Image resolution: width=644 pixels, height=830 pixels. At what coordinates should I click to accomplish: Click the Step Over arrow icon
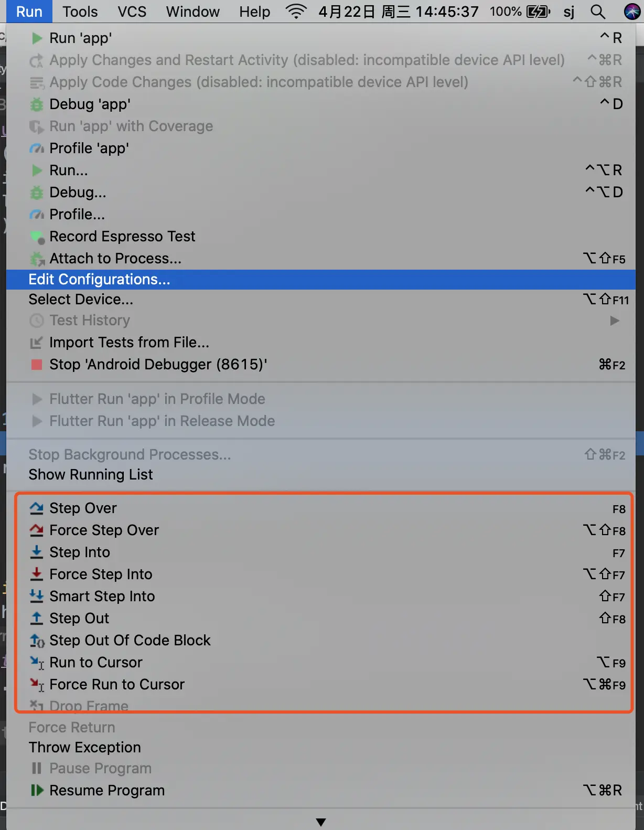[37, 508]
